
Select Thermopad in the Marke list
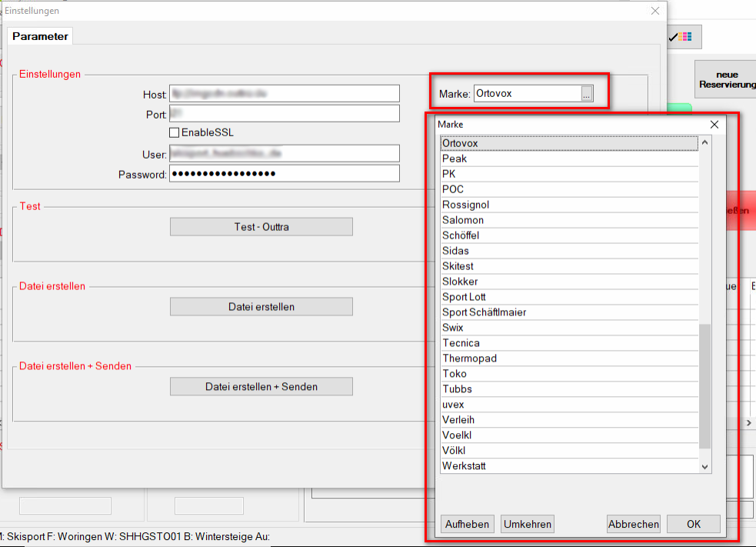[x=569, y=359]
